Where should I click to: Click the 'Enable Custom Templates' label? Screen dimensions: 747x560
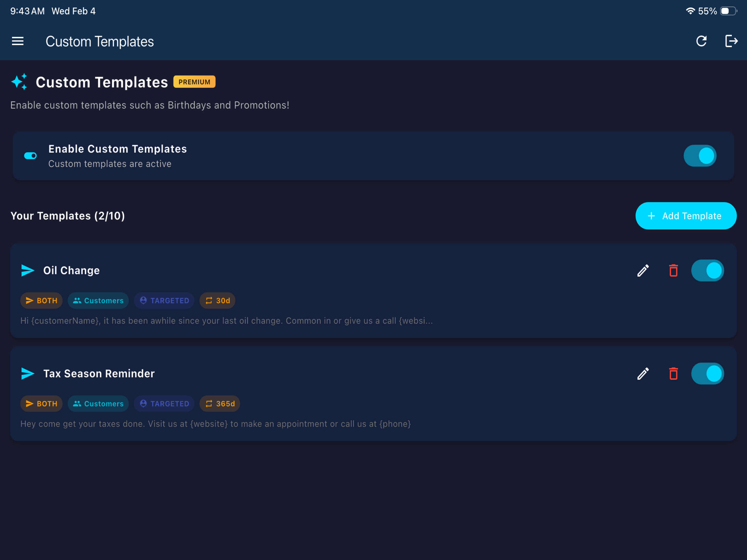[x=118, y=149]
